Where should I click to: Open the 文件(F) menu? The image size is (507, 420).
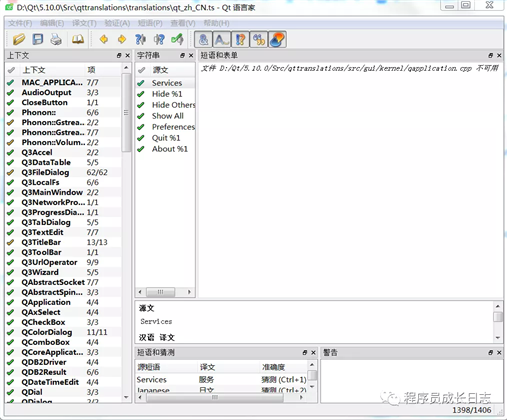[20, 23]
